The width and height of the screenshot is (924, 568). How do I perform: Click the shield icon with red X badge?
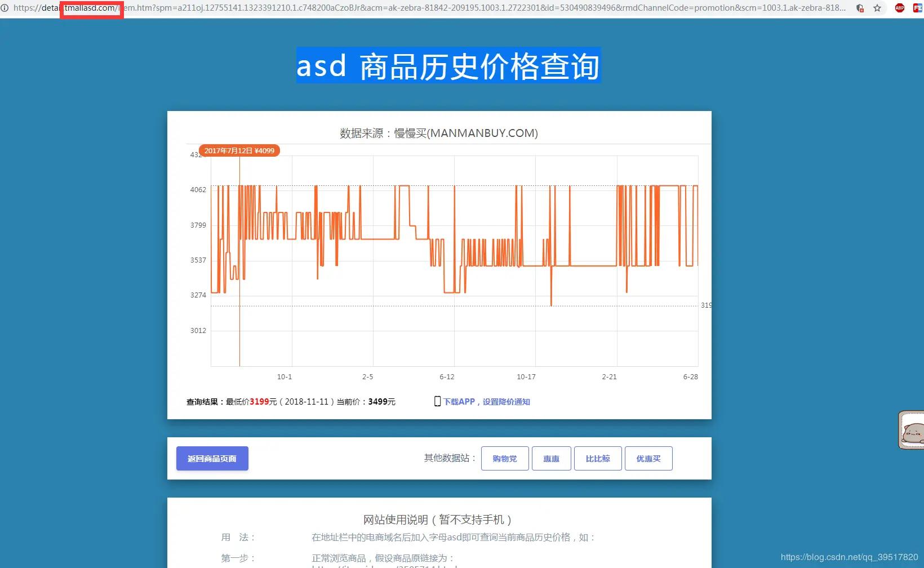(859, 8)
